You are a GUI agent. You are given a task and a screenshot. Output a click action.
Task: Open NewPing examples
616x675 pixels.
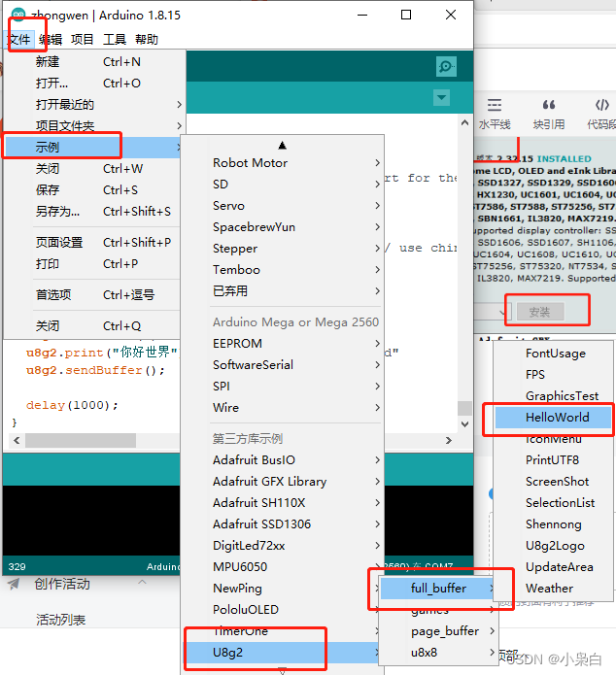(x=282, y=588)
